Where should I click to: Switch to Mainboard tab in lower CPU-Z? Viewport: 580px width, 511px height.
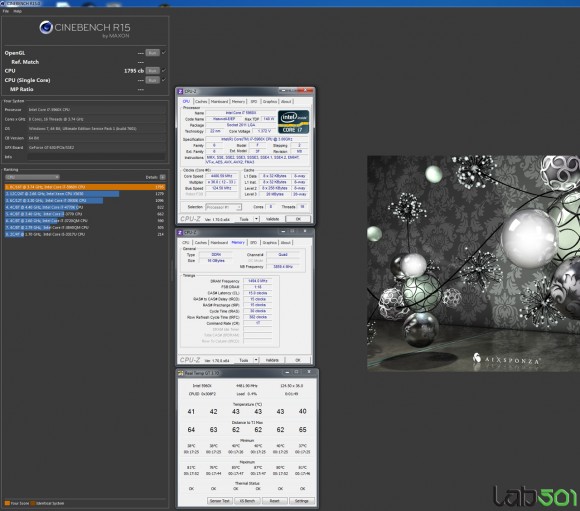[219, 243]
